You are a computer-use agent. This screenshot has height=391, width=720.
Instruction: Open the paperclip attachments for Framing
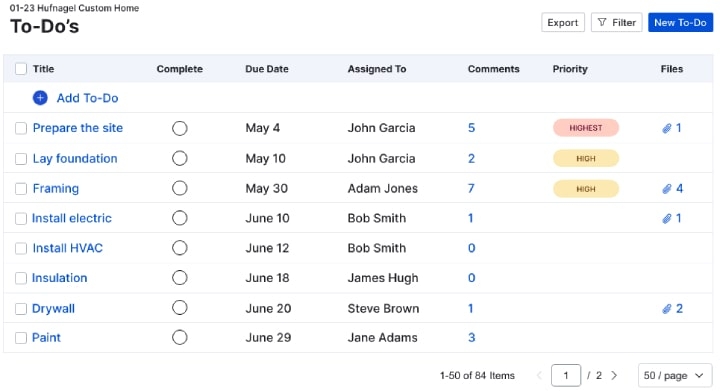(672, 189)
